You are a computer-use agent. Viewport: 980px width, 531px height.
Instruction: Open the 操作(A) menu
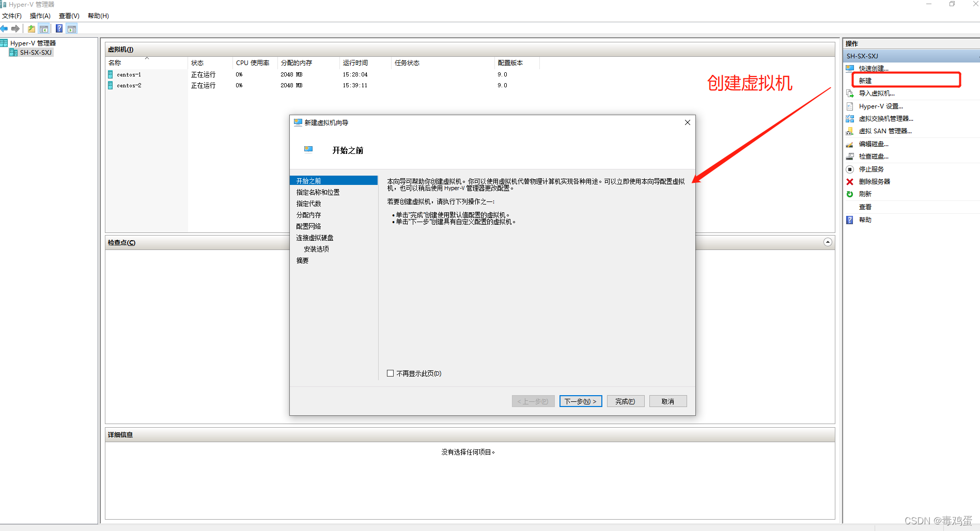pos(40,16)
